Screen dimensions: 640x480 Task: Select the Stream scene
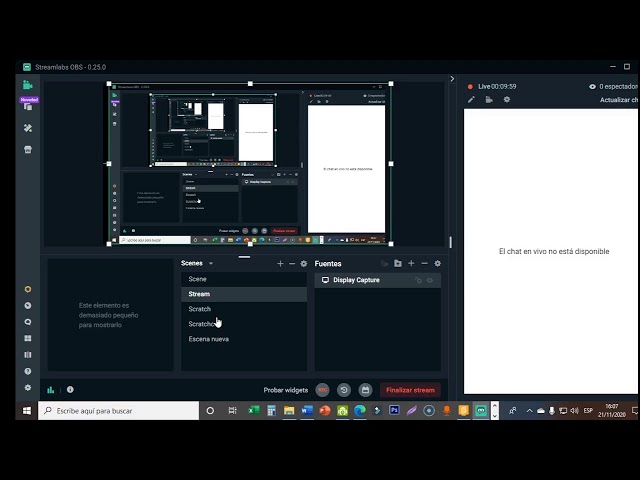point(244,294)
